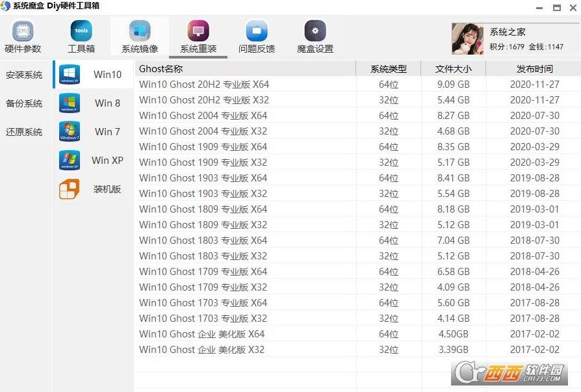Image resolution: width=581 pixels, height=392 pixels.
Task: Minimize the 系统魔盒 window
Action: pyautogui.click(x=539, y=8)
